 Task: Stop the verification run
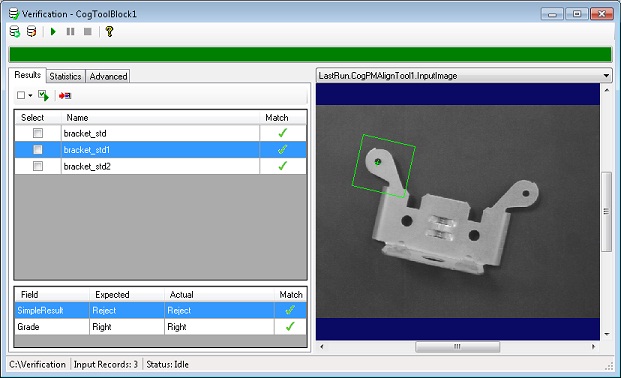88,31
